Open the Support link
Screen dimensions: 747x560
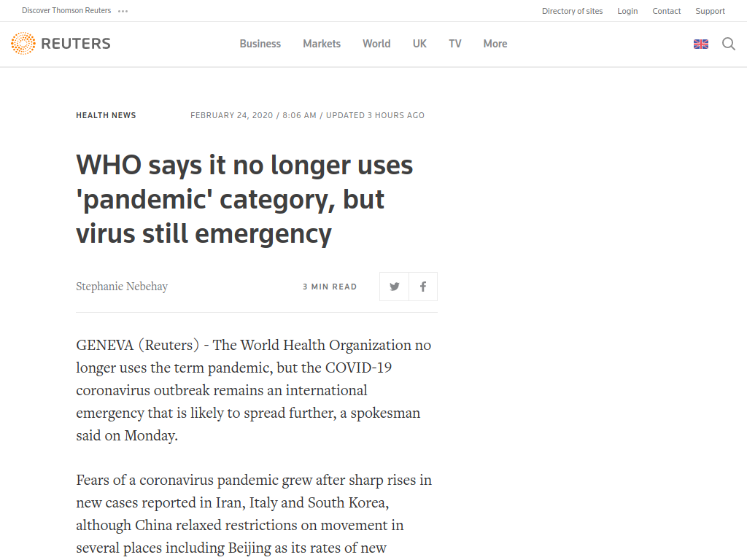(x=710, y=11)
